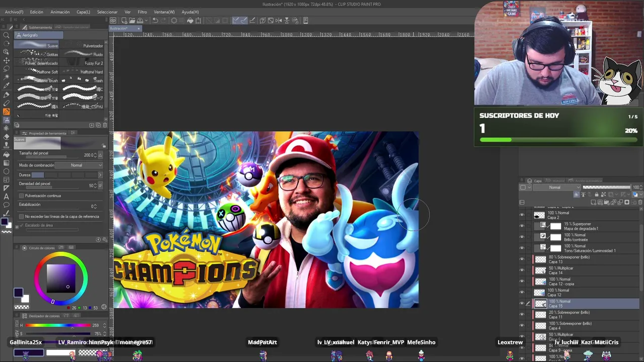Screen dimensions: 644x362
Task: Click the transform icon in command bar
Action: pyautogui.click(x=198, y=21)
